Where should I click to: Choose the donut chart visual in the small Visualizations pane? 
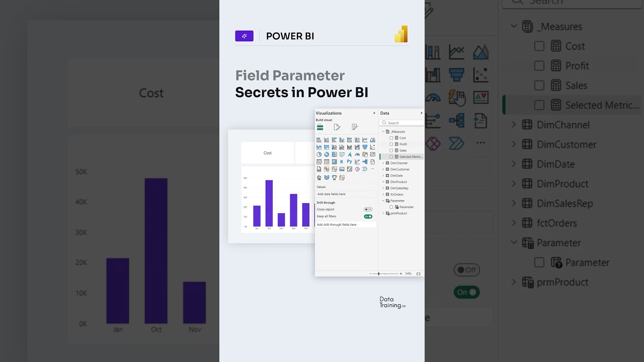tap(327, 154)
